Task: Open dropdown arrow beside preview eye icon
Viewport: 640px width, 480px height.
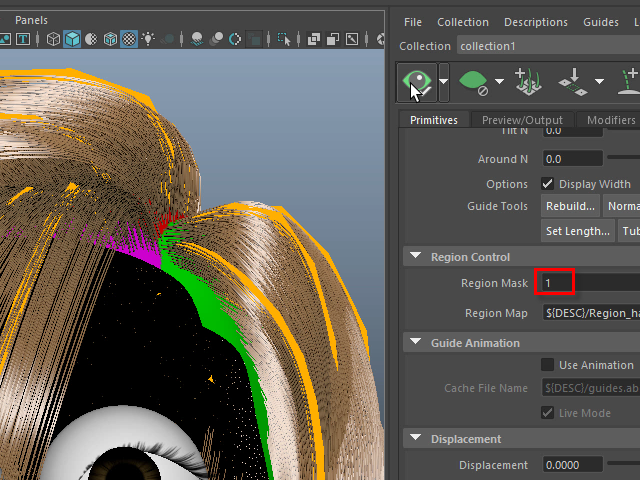Action: pos(443,81)
